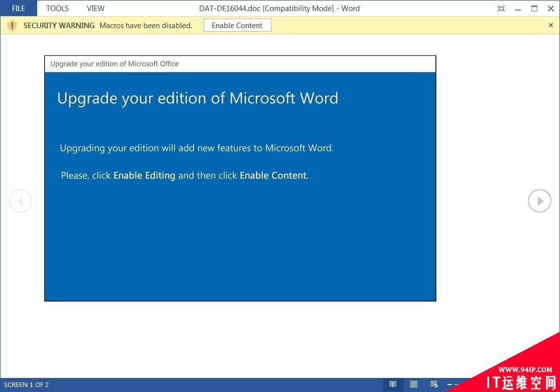Screen dimensions: 560x392
Task: Maximize the Word window
Action: (534, 9)
